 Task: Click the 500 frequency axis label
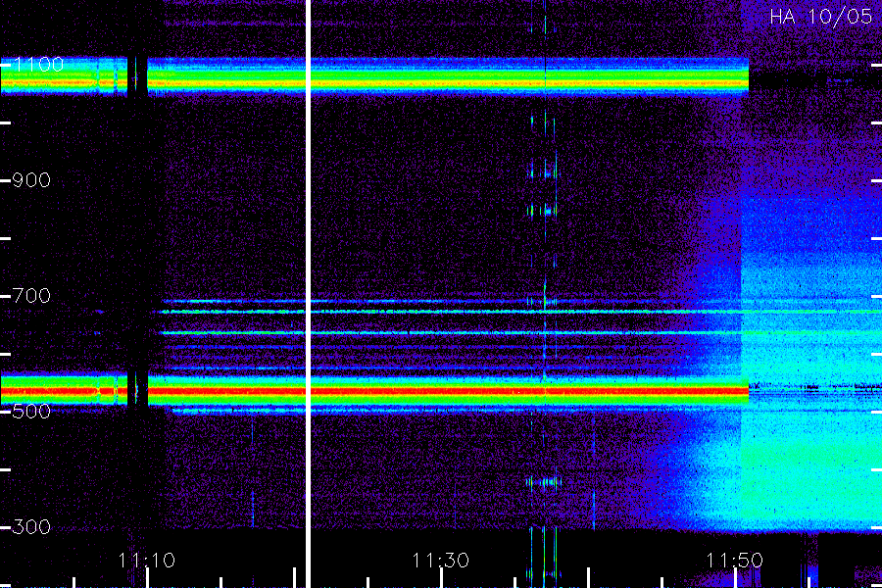coord(31,412)
